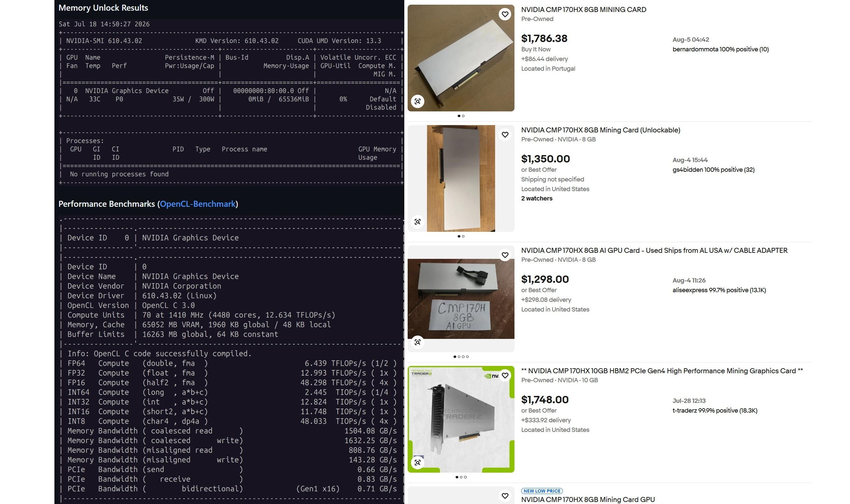Select seller bernardommota 100% positive (10)

[x=720, y=49]
